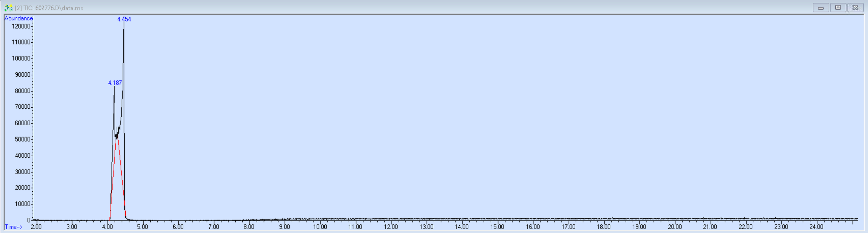Screen dimensions: 868x233
Task: Click the 80000 abundance tick label
Action: 23,91
